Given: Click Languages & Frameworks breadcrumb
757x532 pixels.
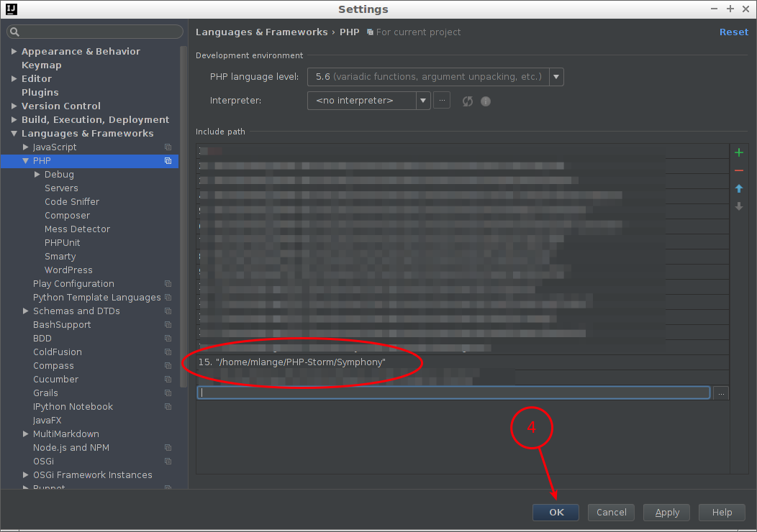Looking at the screenshot, I should (262, 32).
